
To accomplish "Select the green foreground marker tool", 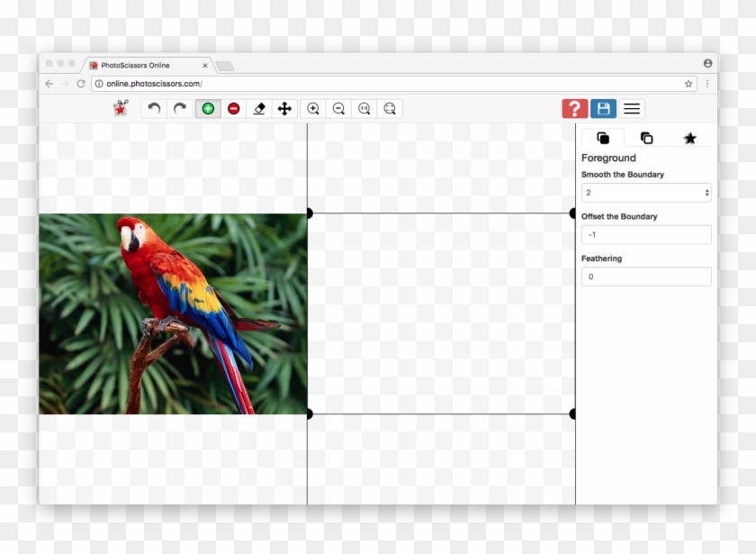I will pos(210,108).
